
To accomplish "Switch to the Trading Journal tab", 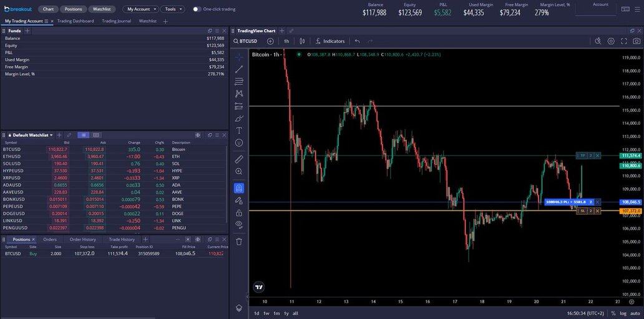I will [116, 21].
